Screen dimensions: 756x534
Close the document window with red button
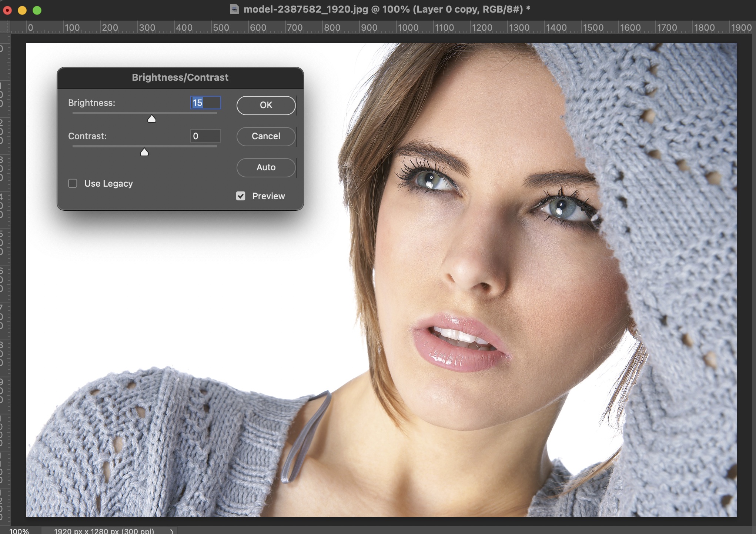pos(8,10)
